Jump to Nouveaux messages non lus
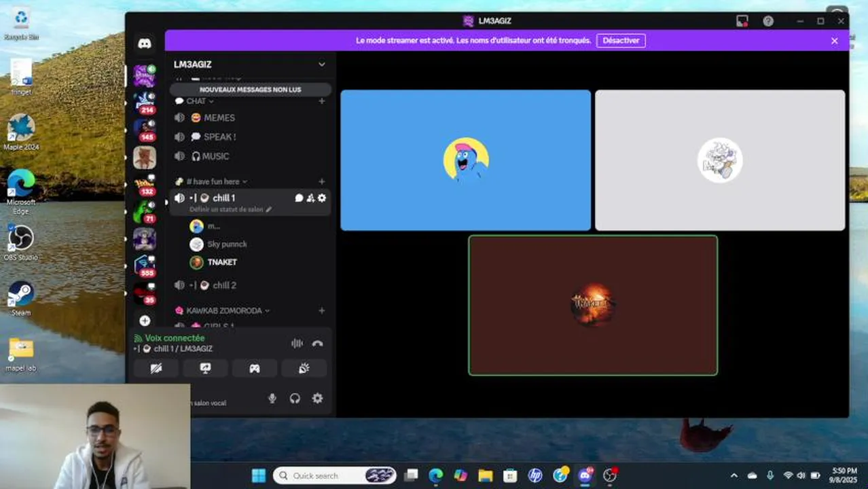This screenshot has width=868, height=489. tap(250, 90)
